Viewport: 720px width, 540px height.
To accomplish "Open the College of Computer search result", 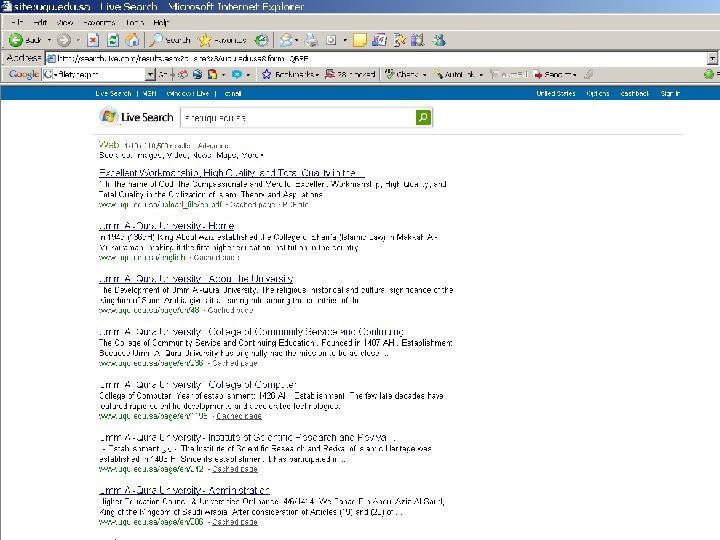I will click(197, 384).
